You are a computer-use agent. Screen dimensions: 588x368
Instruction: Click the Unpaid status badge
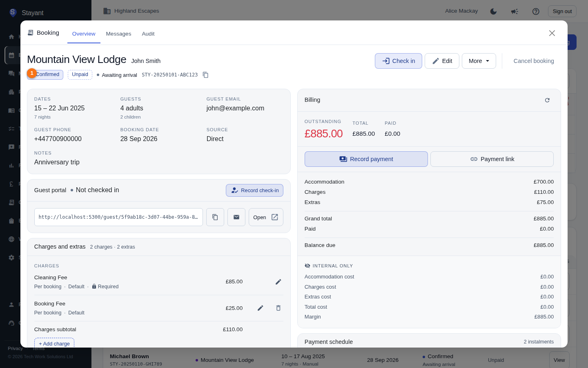80,74
